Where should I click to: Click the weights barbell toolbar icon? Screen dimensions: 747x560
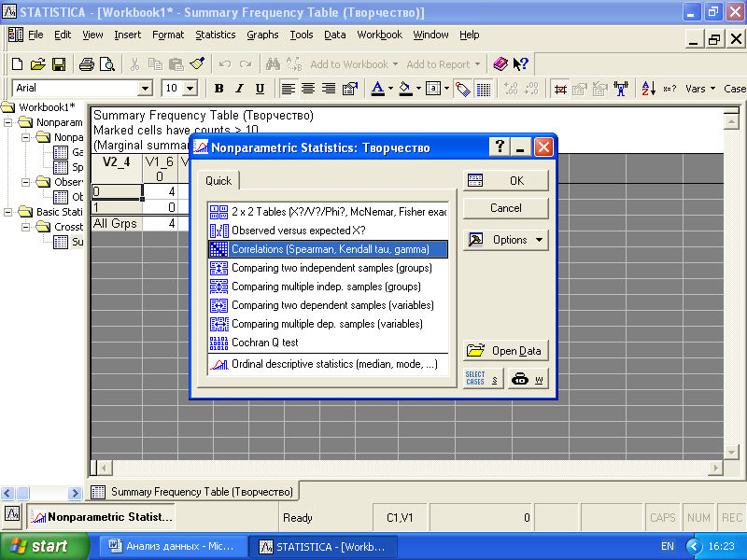[621, 89]
